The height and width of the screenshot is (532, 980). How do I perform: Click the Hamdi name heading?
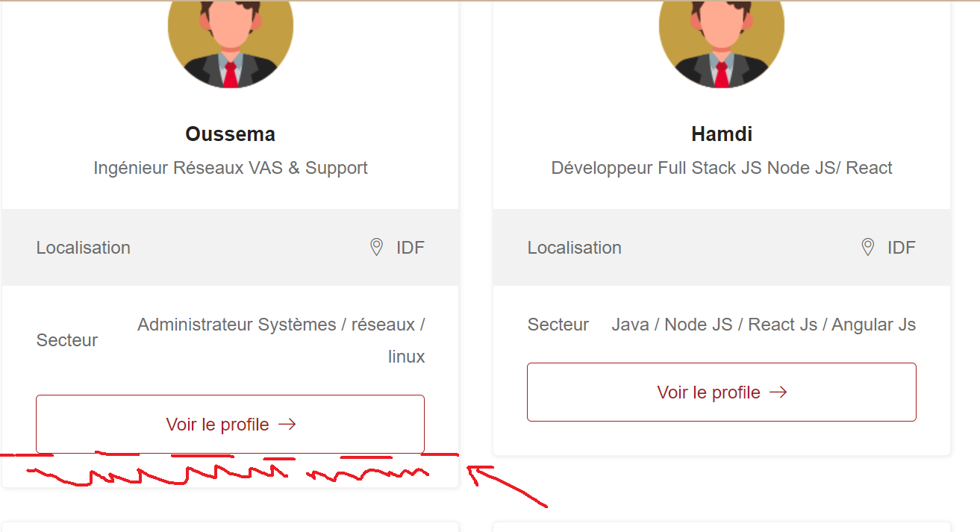(x=722, y=134)
